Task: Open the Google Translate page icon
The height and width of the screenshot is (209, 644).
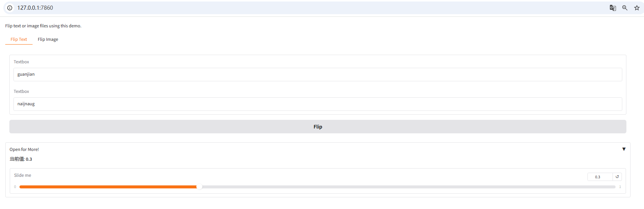Action: point(613,8)
